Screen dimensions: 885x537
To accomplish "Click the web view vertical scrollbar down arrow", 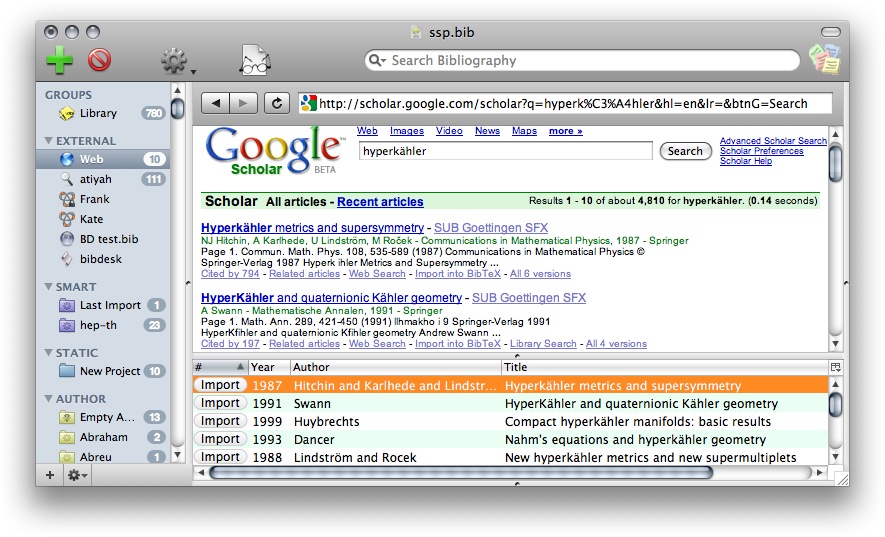I will click(x=835, y=344).
